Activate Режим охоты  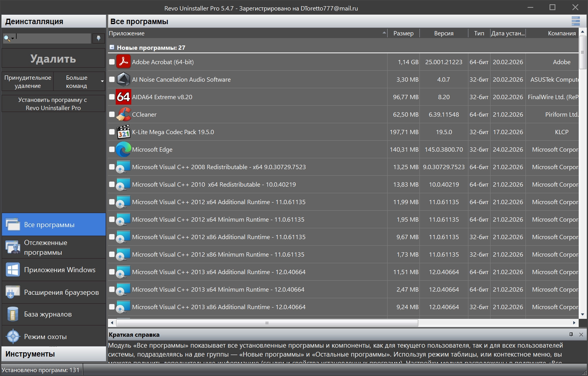[x=54, y=336]
